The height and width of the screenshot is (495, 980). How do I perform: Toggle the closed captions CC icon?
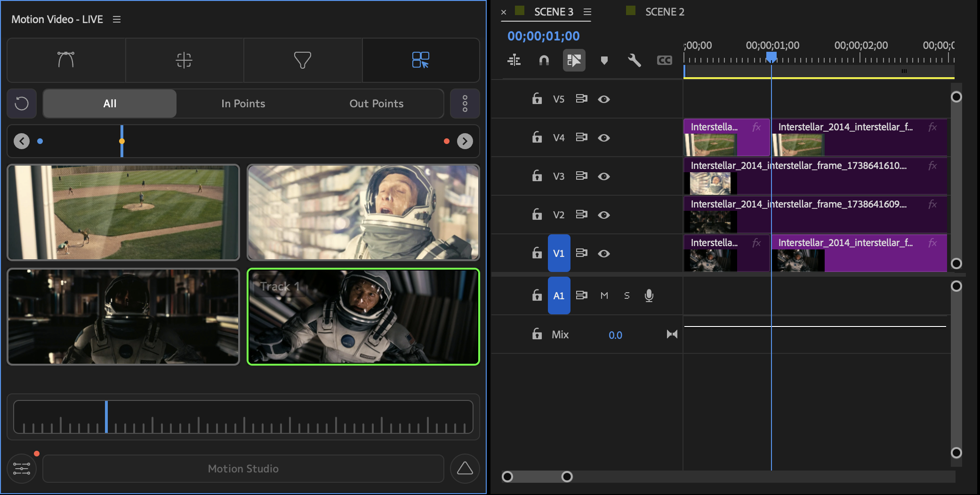point(664,60)
